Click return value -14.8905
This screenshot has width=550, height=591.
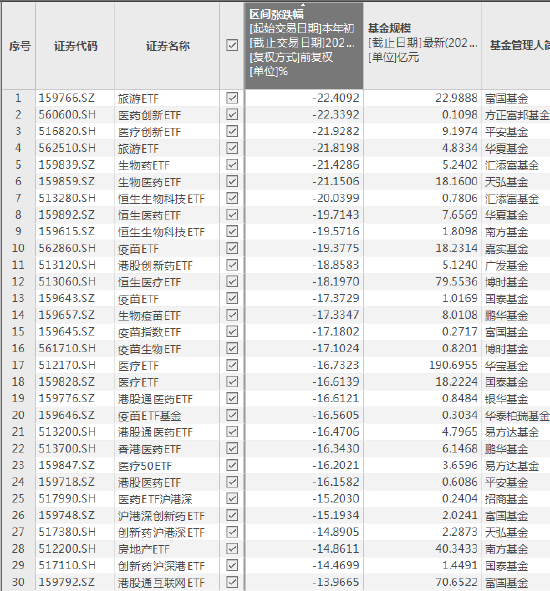pos(336,532)
